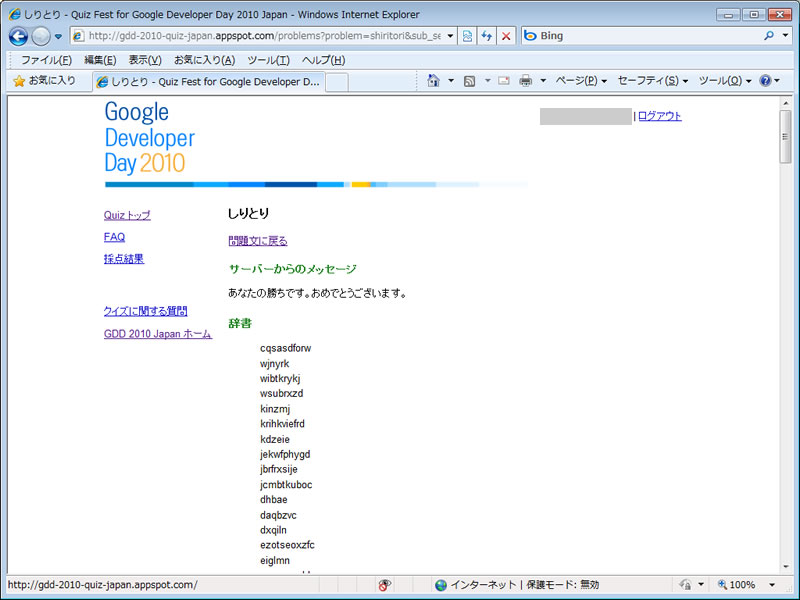
Task: Click the ログアウト link
Action: [660, 116]
